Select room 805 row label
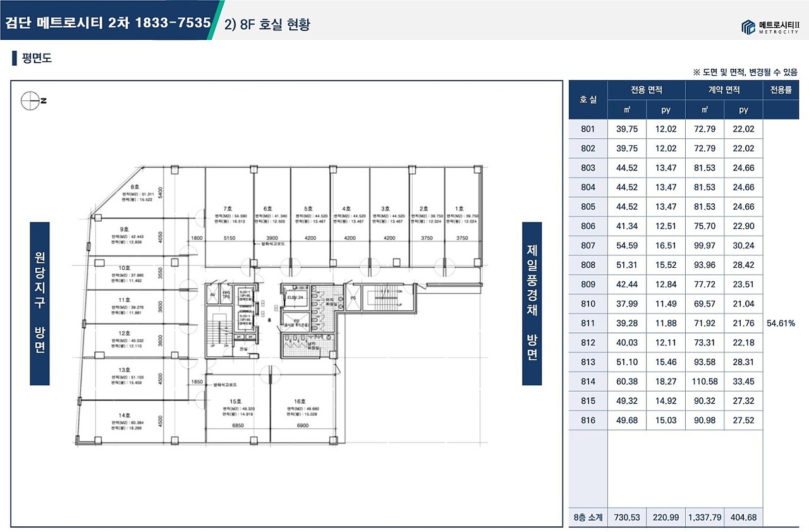The image size is (809, 532). click(588, 207)
